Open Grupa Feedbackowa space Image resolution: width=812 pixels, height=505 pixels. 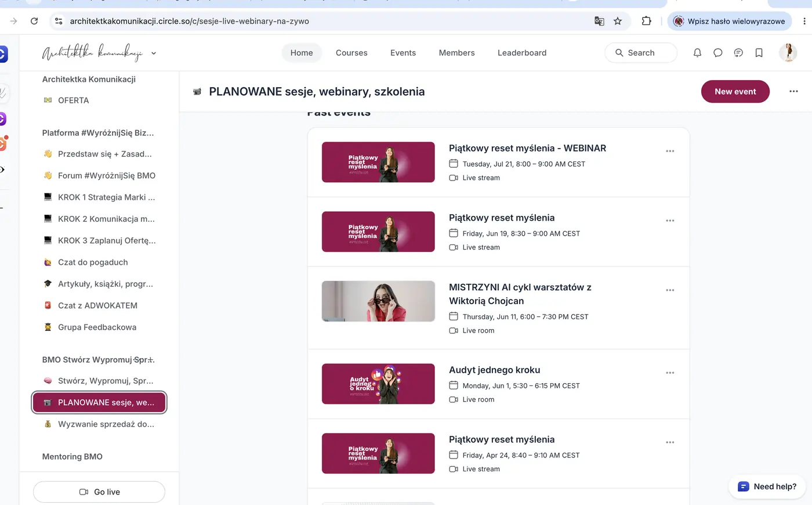click(99, 327)
